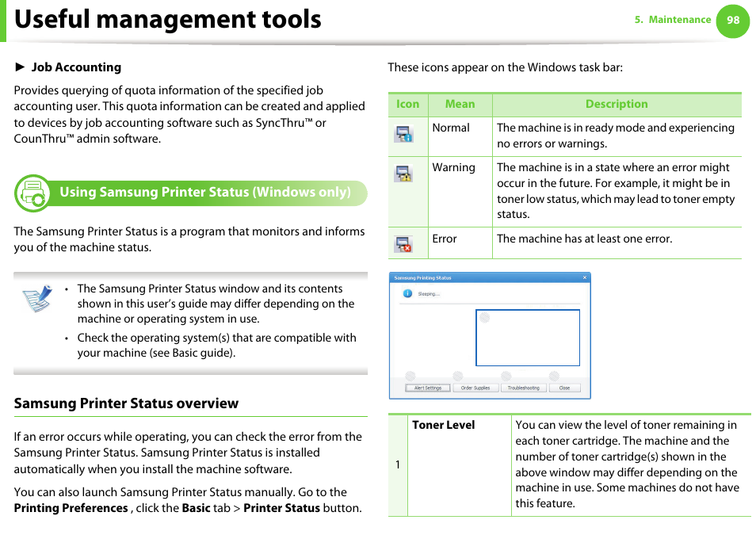This screenshot has width=756, height=535.
Task: Click the bold 'Printing Preferences' text
Action: click(x=71, y=509)
